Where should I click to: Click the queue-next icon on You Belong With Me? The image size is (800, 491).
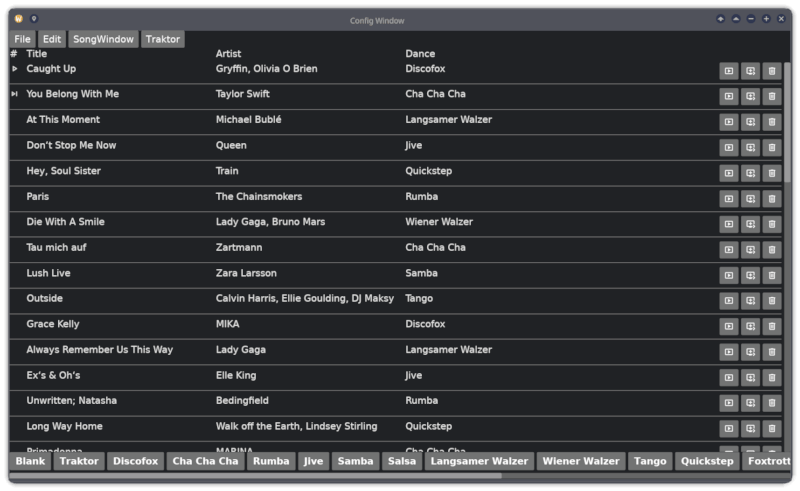750,97
